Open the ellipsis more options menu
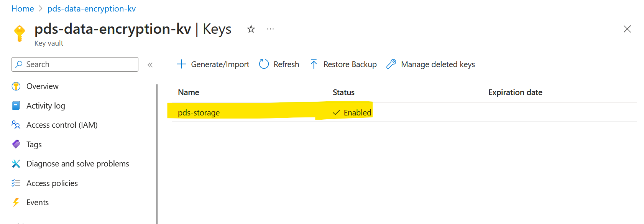644x224 pixels. pos(270,29)
